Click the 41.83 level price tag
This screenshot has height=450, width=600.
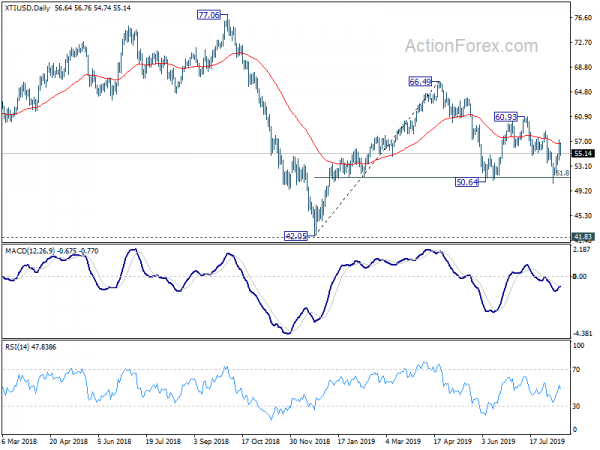tap(583, 237)
